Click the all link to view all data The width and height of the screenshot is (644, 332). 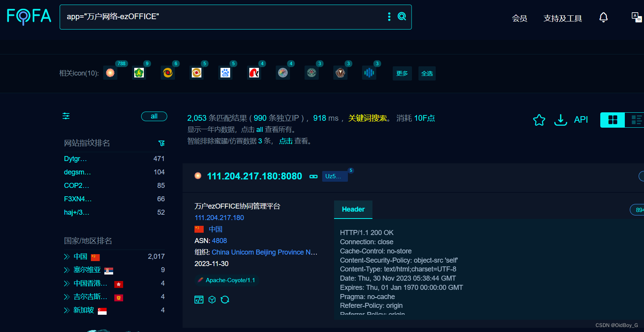(260, 130)
